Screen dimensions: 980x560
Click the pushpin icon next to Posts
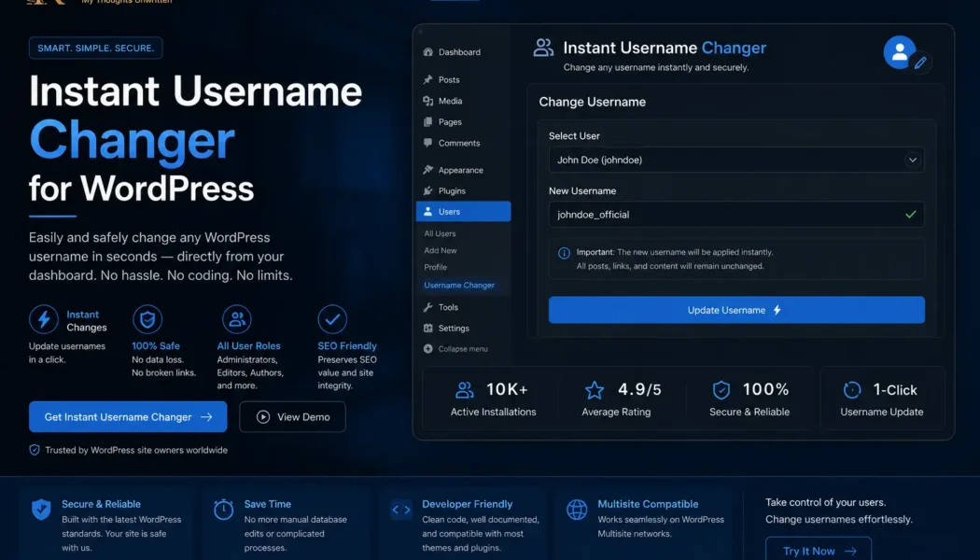pos(427,79)
